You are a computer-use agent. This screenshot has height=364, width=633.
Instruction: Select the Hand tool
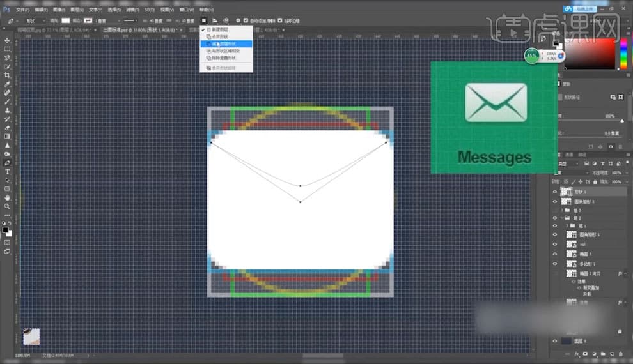(7, 198)
